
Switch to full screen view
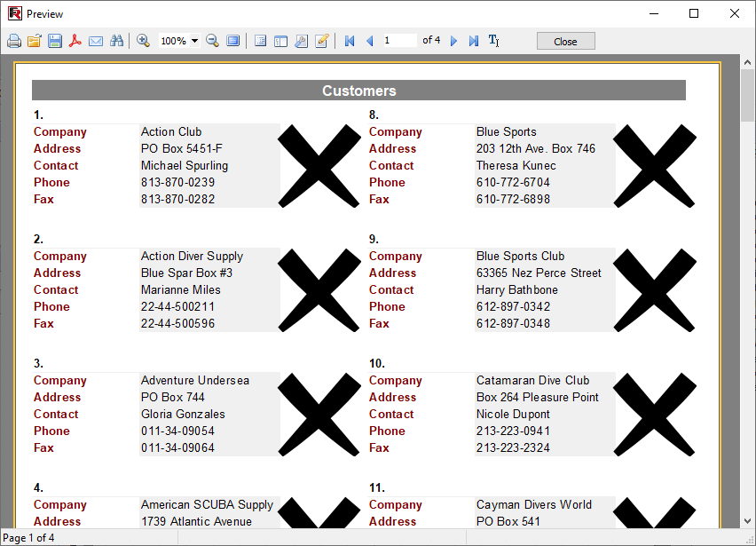pyautogui.click(x=232, y=41)
